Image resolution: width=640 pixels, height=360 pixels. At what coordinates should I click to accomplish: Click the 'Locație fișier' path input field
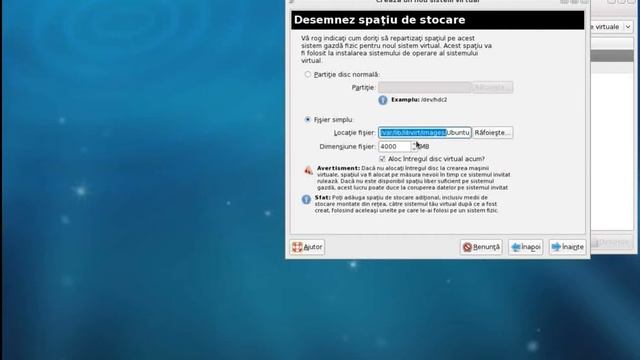(424, 133)
